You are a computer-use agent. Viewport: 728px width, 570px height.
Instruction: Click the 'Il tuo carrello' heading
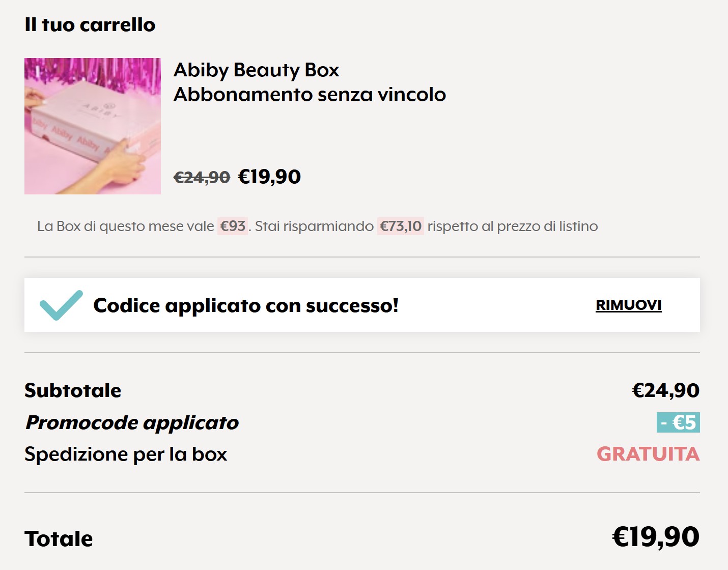[x=90, y=24]
